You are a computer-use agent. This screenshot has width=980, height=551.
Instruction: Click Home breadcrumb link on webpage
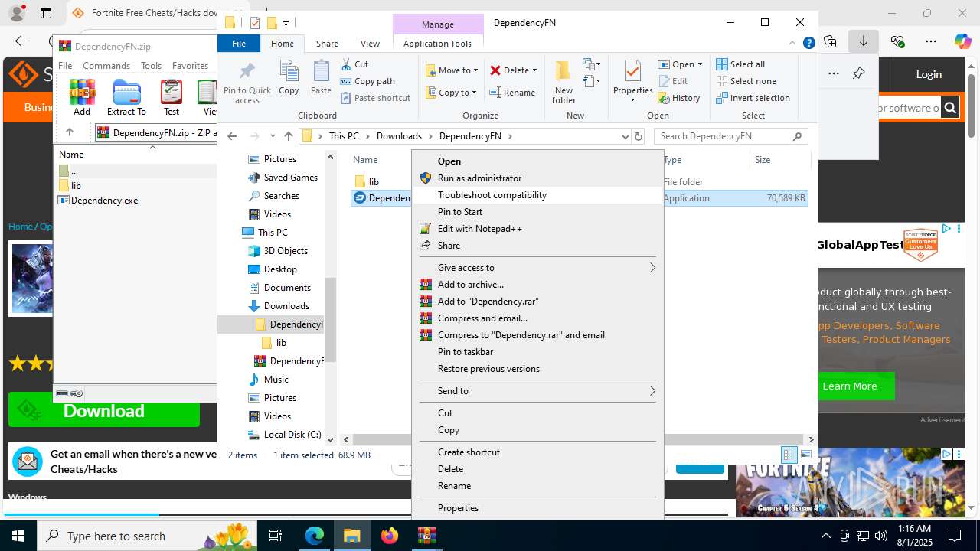[21, 227]
